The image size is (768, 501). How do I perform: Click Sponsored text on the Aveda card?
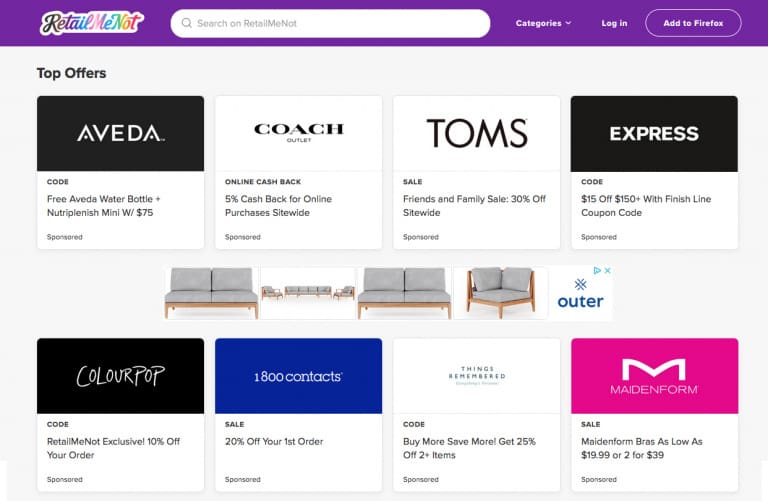[x=65, y=237]
